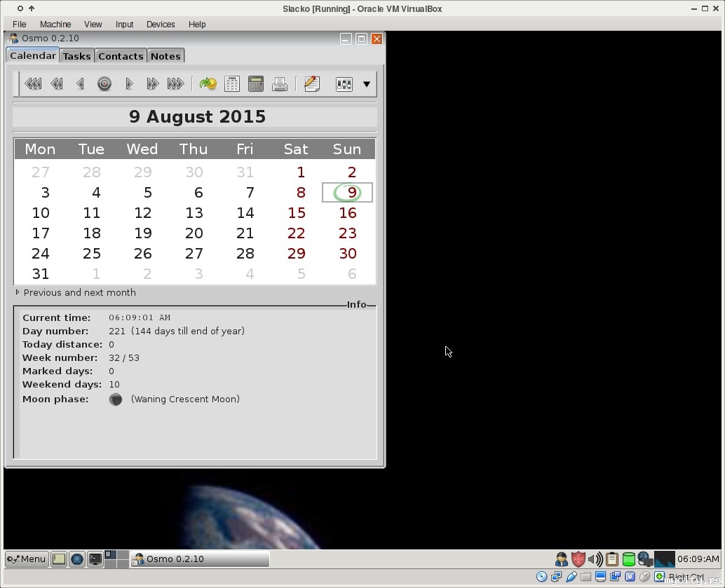This screenshot has height=588, width=725.
Task: Select day 15 in the calendar
Action: click(297, 212)
